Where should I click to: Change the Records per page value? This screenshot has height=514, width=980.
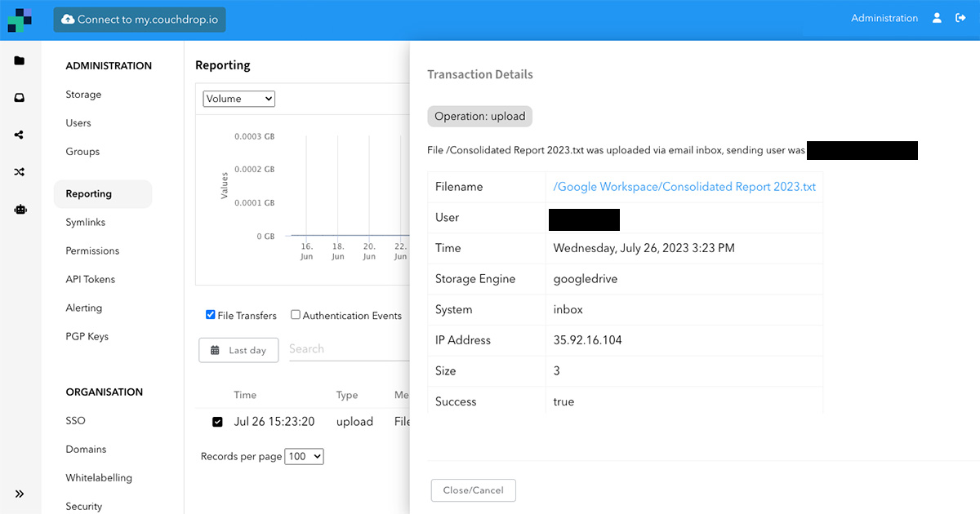(304, 457)
